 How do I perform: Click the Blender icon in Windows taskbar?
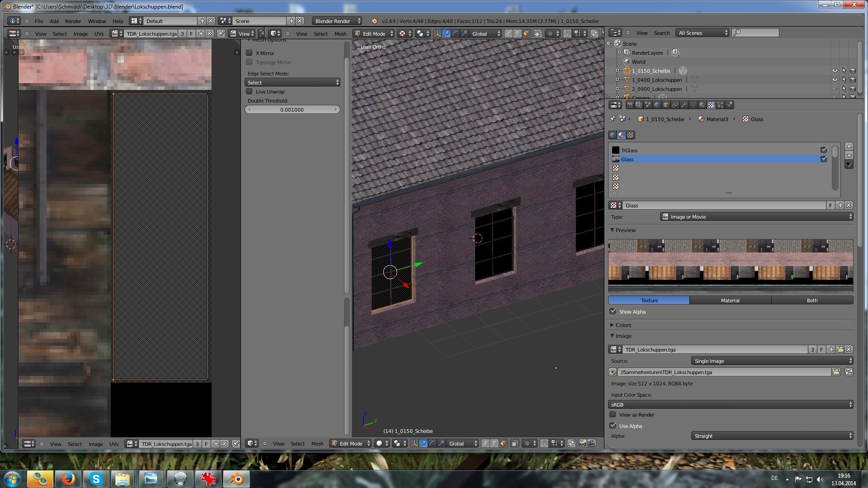pyautogui.click(x=236, y=479)
